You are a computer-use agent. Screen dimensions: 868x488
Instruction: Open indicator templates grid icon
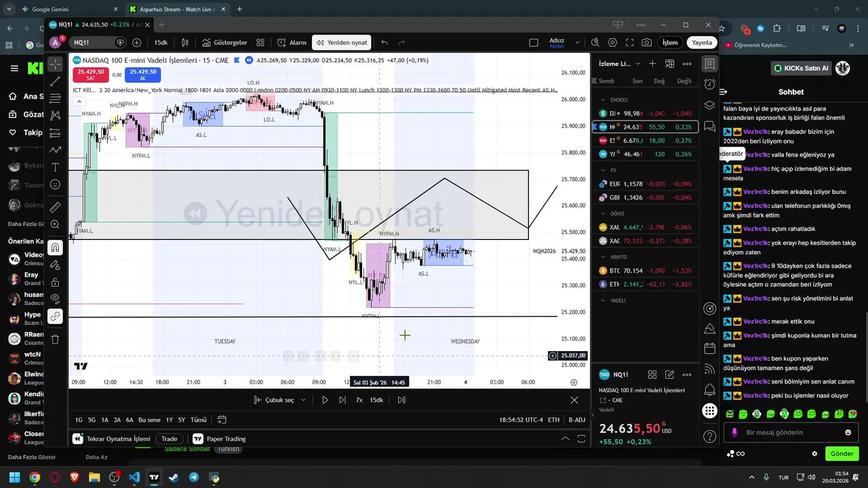[x=262, y=42]
